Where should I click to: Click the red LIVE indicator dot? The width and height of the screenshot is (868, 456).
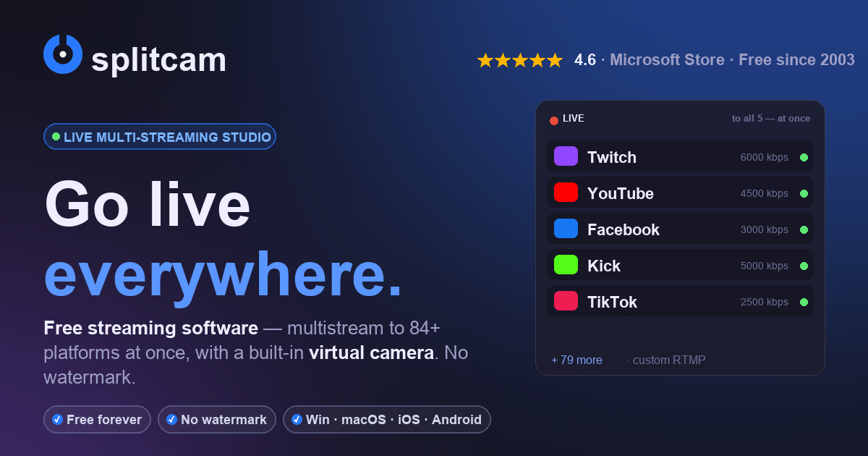[554, 121]
